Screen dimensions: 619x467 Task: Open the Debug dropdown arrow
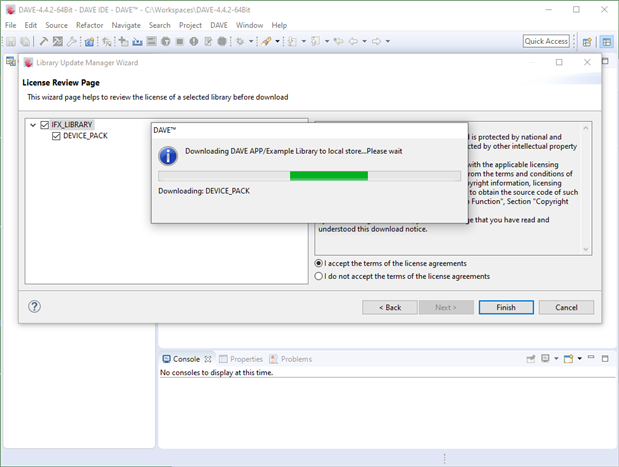tap(251, 41)
